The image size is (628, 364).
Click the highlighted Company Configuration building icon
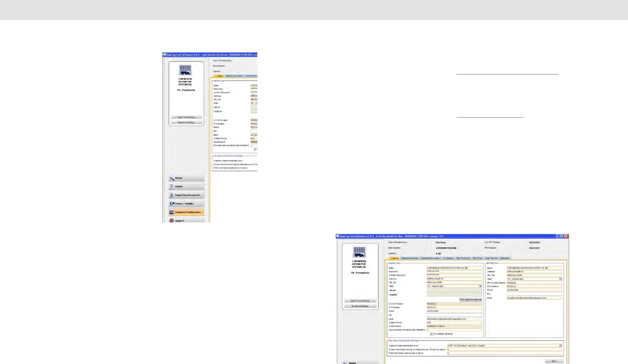172,212
